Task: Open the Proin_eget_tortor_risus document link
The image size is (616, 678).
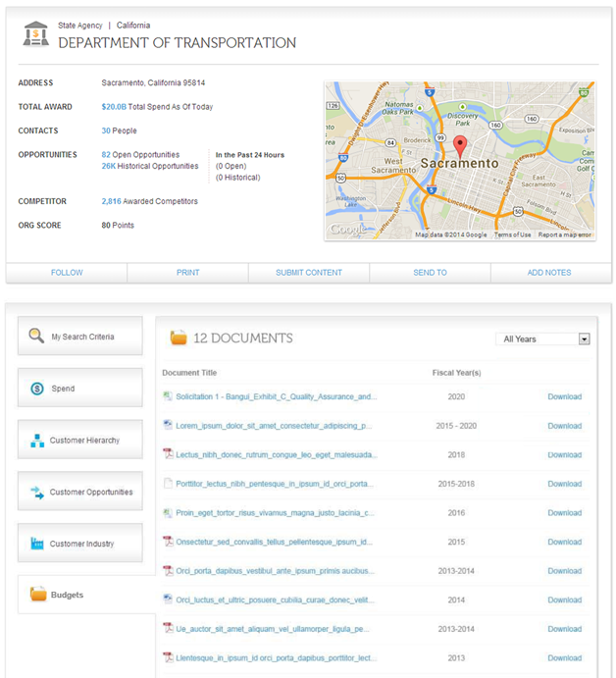Action: [275, 513]
